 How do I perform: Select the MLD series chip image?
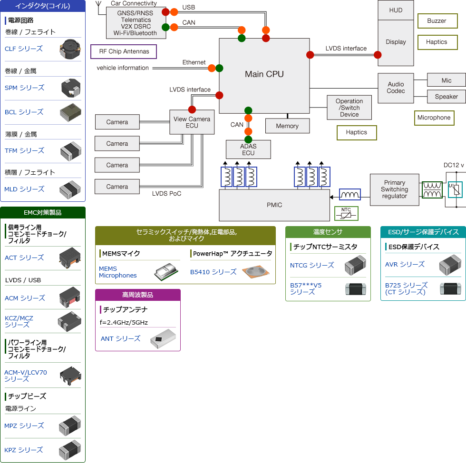(x=70, y=189)
